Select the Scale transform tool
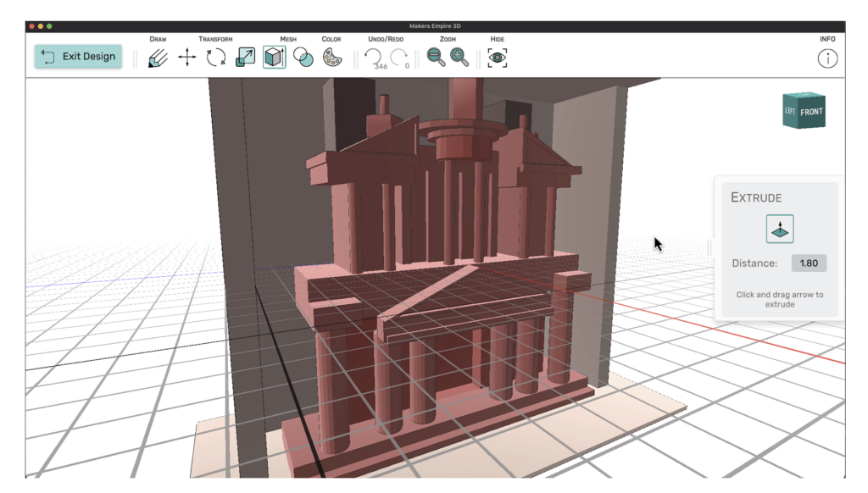 pyautogui.click(x=245, y=58)
